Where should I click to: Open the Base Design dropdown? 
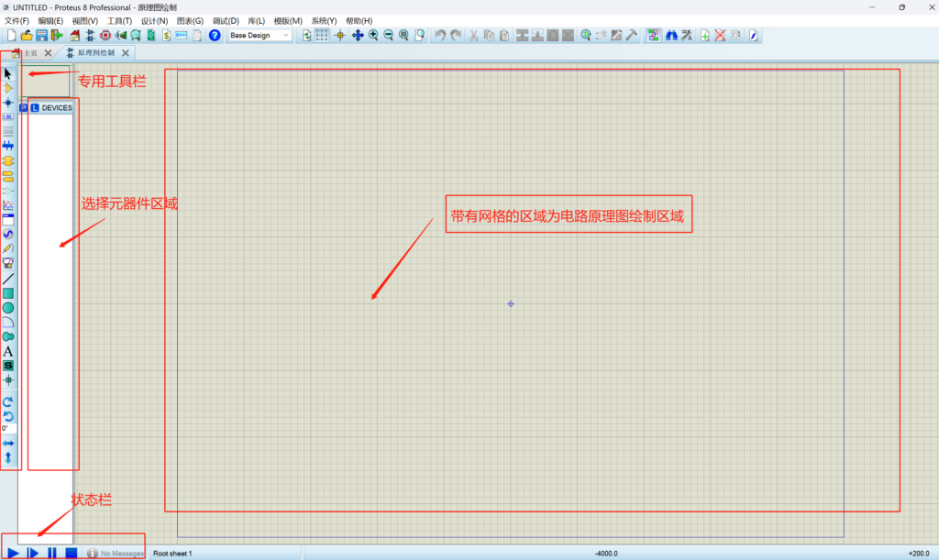coord(260,36)
